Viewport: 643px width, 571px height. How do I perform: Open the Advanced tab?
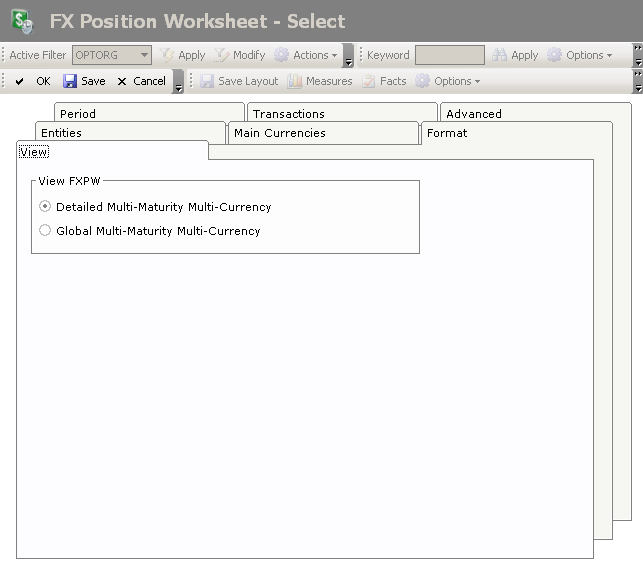tap(474, 114)
